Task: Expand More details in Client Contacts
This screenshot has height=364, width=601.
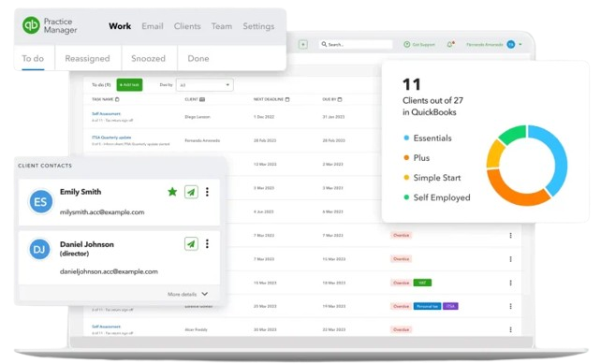Action: click(187, 294)
